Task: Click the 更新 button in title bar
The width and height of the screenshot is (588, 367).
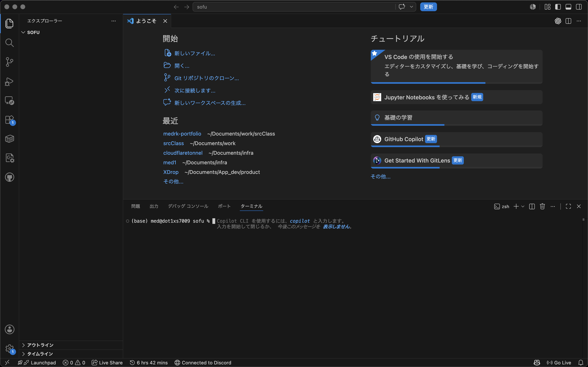Action: point(428,7)
